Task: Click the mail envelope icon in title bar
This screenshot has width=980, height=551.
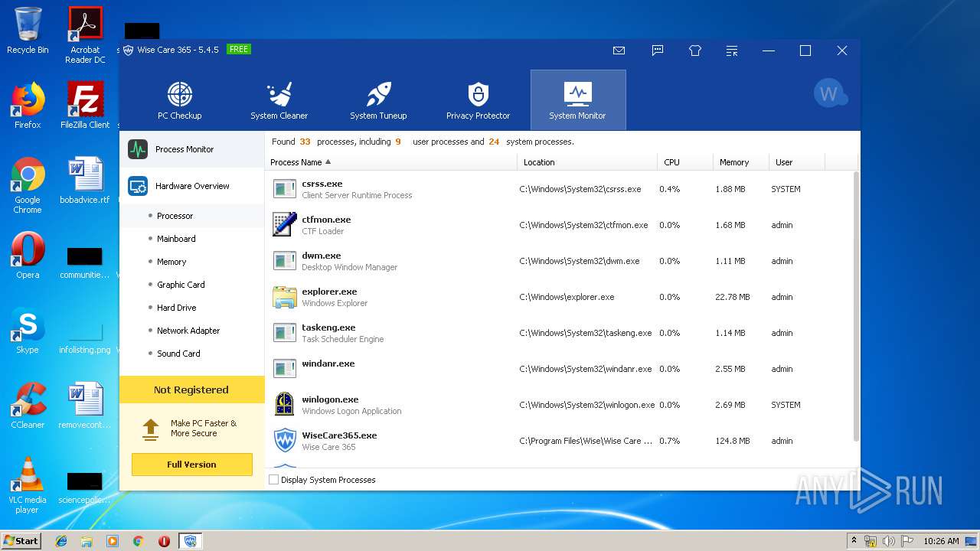Action: pyautogui.click(x=619, y=51)
